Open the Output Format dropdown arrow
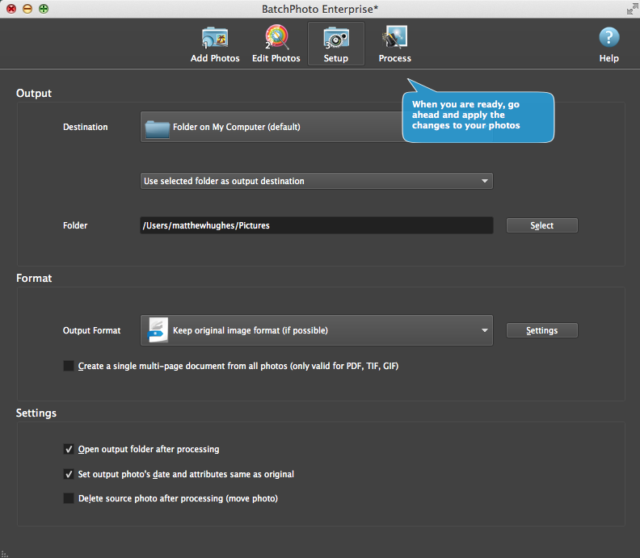The height and width of the screenshot is (558, 640). (485, 330)
